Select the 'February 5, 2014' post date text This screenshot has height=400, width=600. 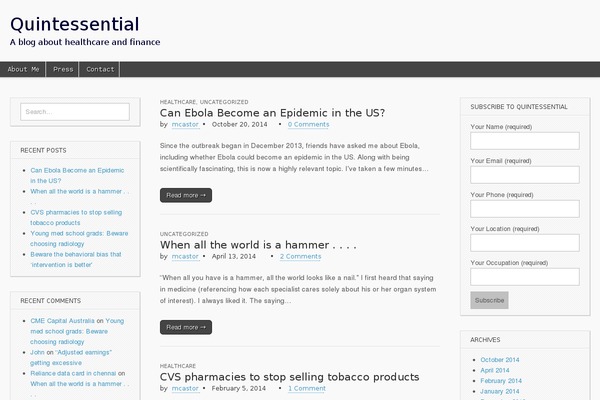point(239,389)
